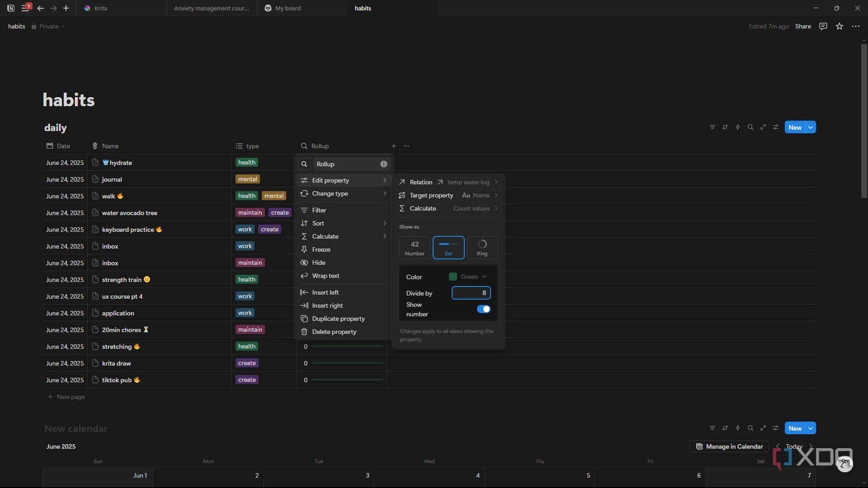
Task: Click the Divide by input field
Action: (x=471, y=293)
